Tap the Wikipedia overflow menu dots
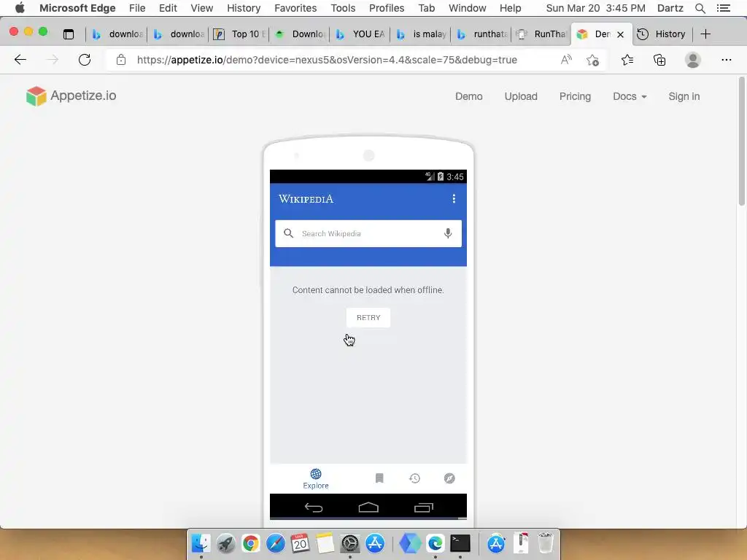 point(454,198)
